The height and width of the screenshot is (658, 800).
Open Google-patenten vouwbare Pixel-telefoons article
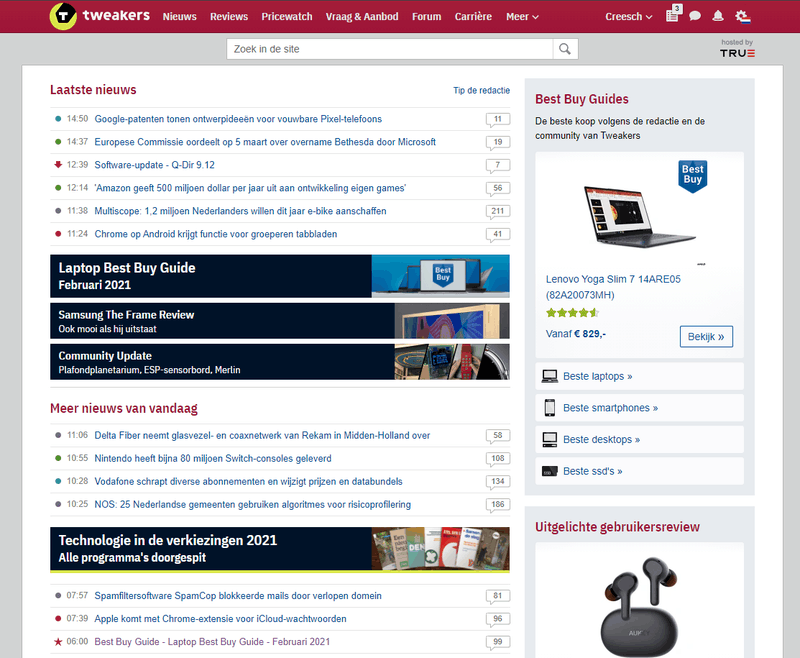click(238, 119)
